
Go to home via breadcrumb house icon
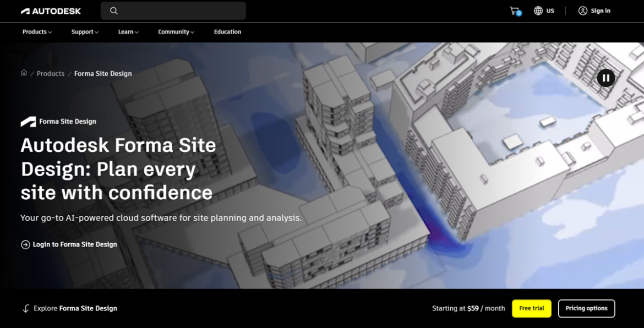point(24,73)
